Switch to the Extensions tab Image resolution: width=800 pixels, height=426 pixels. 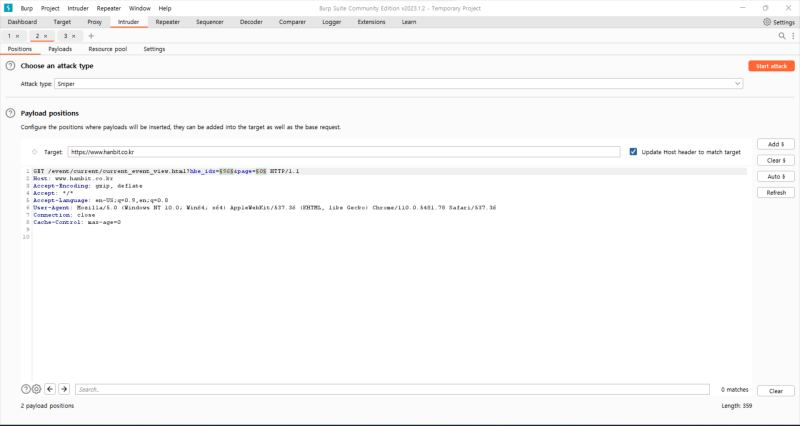coord(371,22)
